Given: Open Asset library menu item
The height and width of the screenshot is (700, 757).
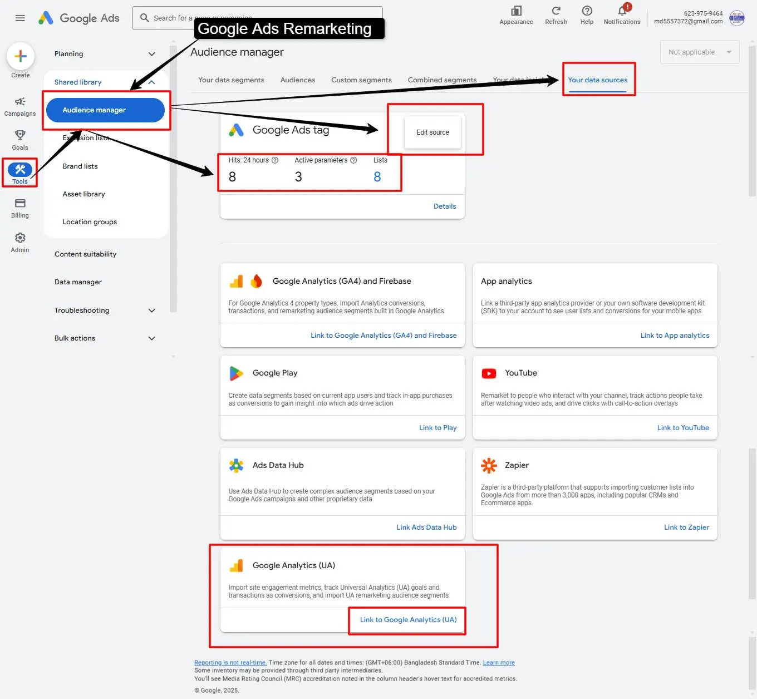Looking at the screenshot, I should tap(83, 194).
